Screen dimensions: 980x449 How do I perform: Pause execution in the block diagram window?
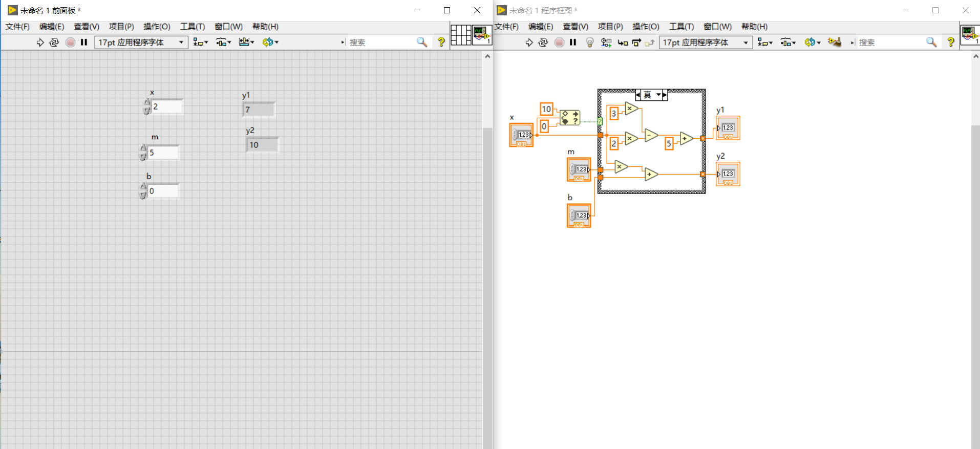tap(573, 42)
